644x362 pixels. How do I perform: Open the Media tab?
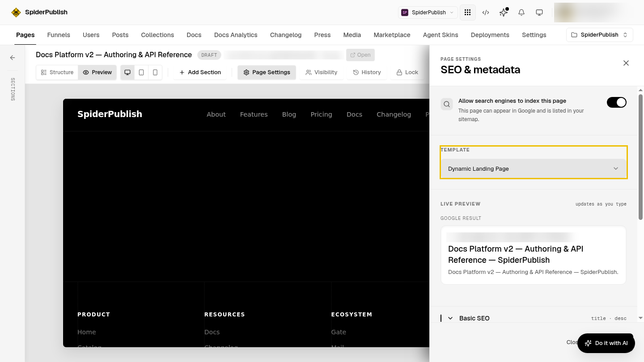click(x=352, y=35)
